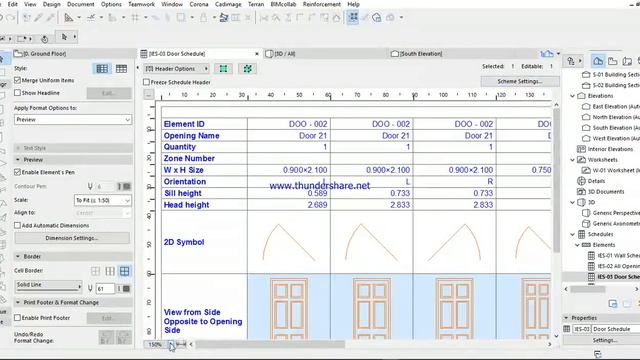Click the guide lines toolbar icon

point(91,18)
